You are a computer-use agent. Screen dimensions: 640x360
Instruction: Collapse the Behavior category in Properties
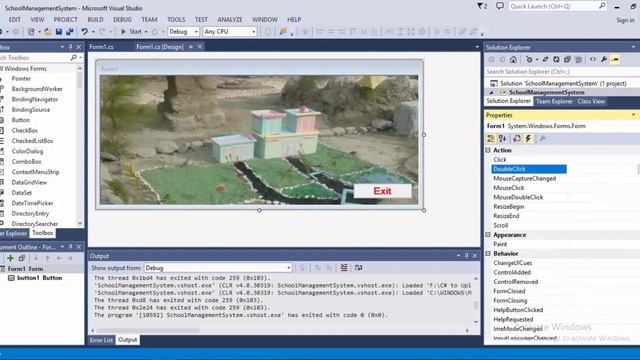click(x=488, y=253)
